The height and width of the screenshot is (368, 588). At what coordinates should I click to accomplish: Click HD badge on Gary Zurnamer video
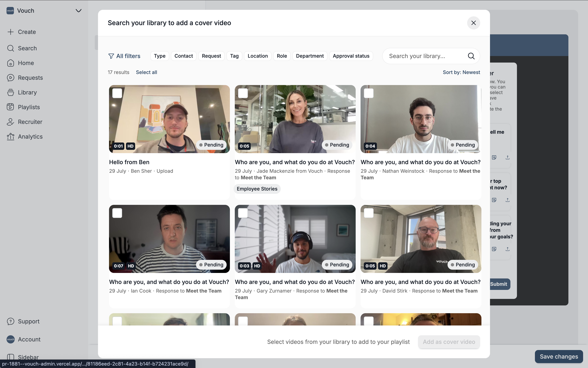(x=257, y=266)
